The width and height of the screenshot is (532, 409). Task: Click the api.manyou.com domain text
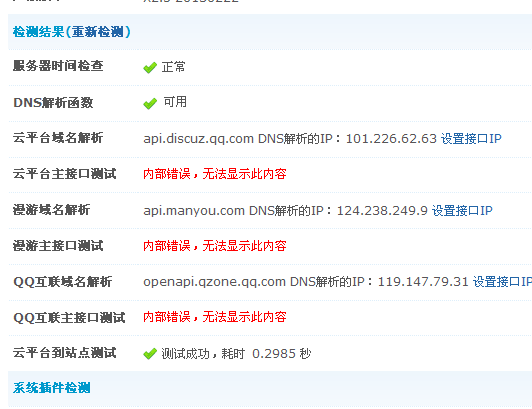pos(194,211)
